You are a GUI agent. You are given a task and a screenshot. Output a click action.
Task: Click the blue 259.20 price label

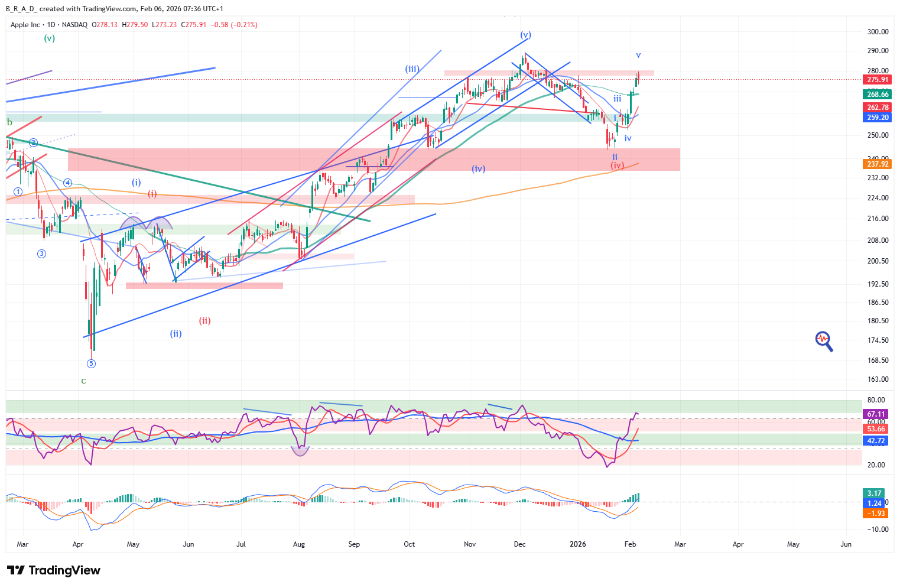[878, 118]
